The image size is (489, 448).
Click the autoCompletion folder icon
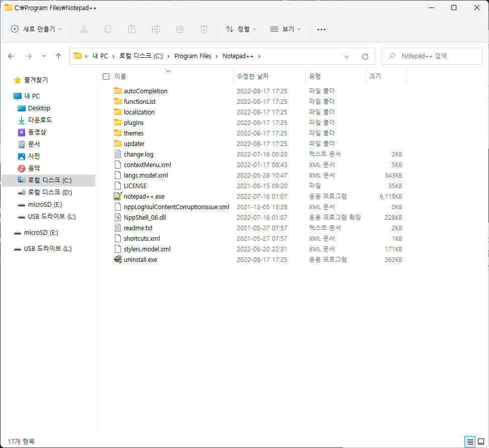117,91
